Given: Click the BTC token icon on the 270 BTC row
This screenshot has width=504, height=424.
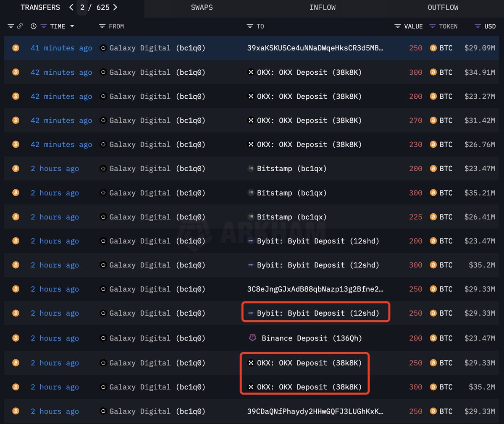Looking at the screenshot, I should [433, 120].
